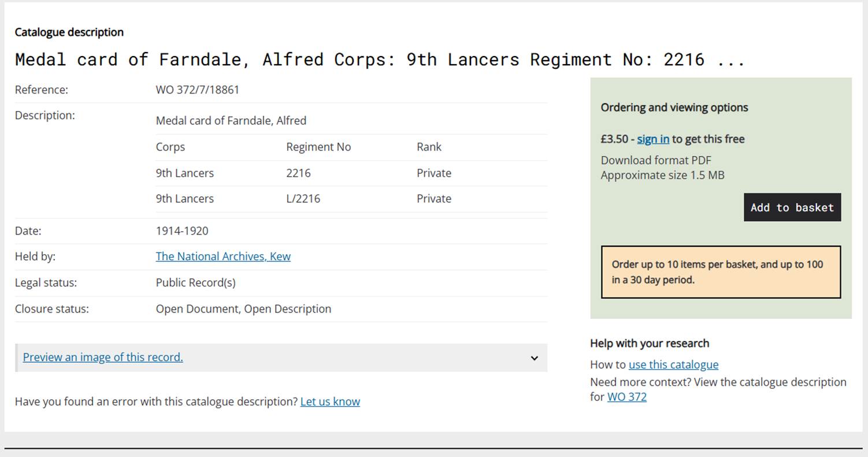Click the 'Closure status:' field label
The image size is (868, 457).
[52, 309]
